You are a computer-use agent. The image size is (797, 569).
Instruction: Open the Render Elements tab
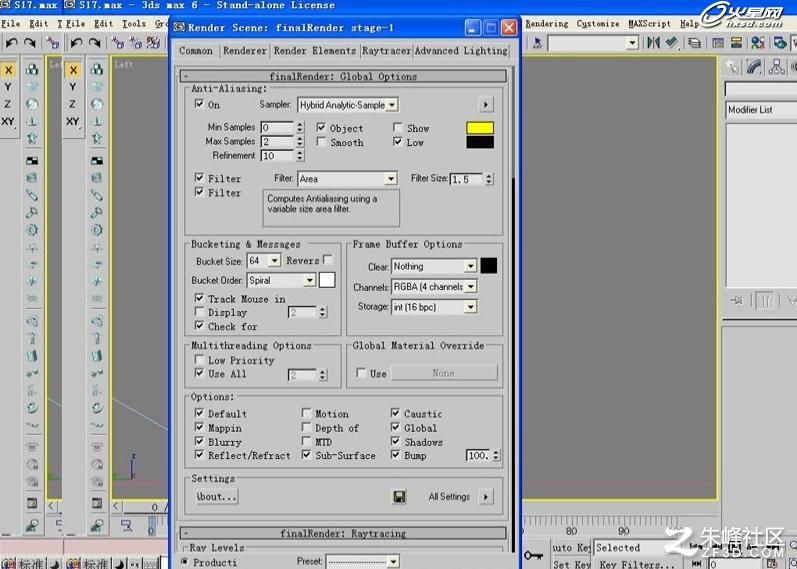(x=315, y=50)
